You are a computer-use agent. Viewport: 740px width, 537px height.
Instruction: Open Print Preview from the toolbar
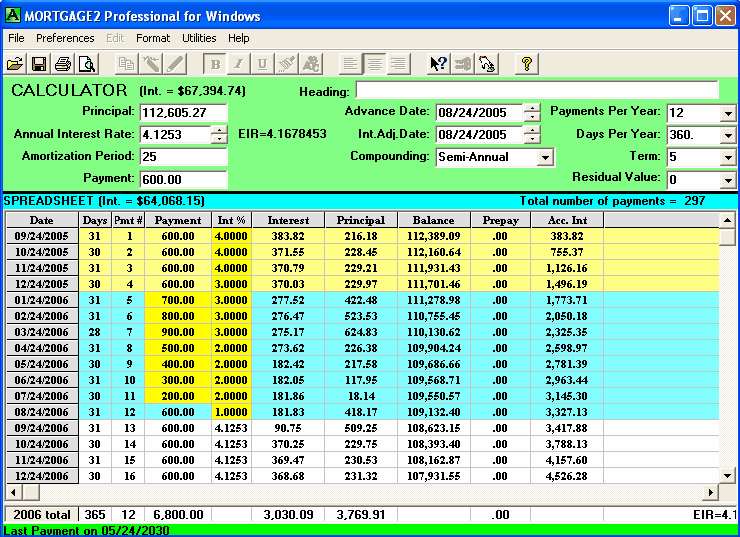tap(87, 64)
